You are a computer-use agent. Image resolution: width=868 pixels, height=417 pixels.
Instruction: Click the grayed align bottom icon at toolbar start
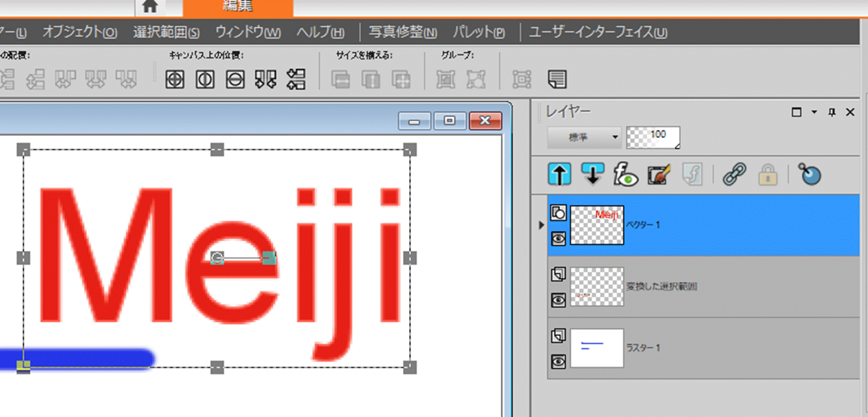7,80
